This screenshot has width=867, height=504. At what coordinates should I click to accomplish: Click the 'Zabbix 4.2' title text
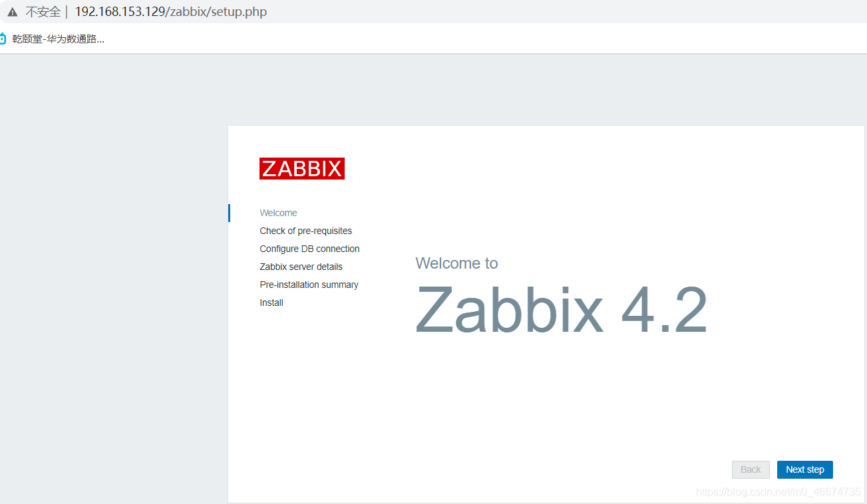pyautogui.click(x=562, y=311)
